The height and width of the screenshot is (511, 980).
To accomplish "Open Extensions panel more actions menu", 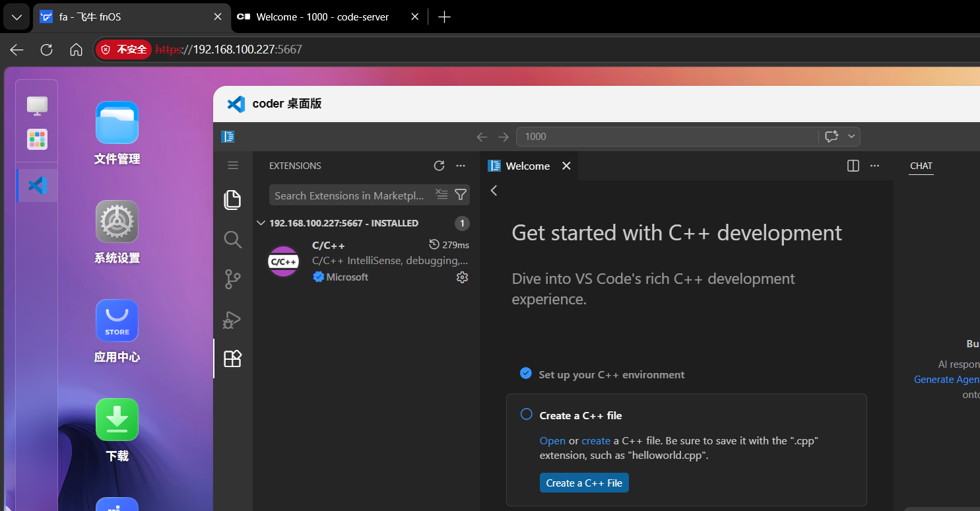I will (461, 166).
